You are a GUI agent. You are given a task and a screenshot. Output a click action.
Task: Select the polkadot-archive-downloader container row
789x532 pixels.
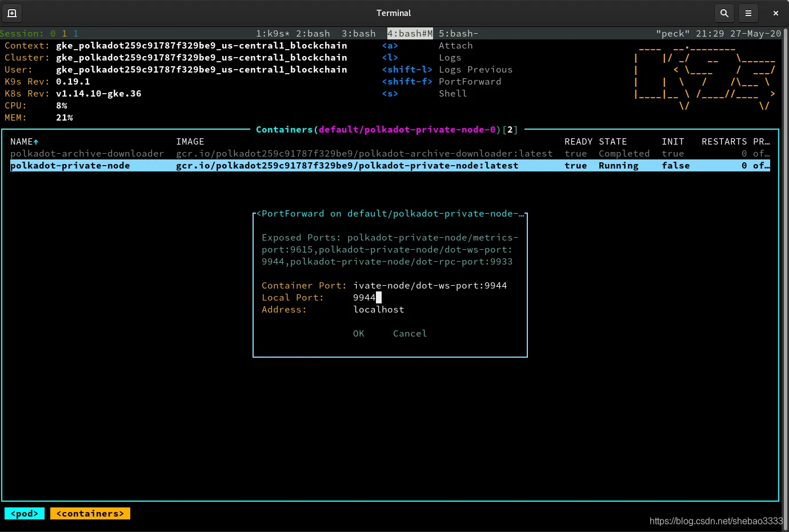(x=390, y=154)
